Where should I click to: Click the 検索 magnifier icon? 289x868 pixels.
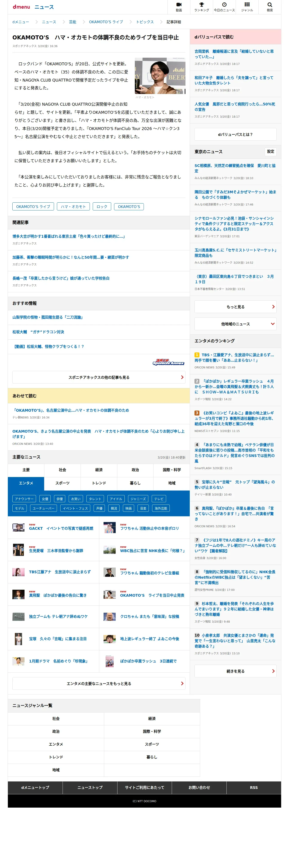point(270,7)
